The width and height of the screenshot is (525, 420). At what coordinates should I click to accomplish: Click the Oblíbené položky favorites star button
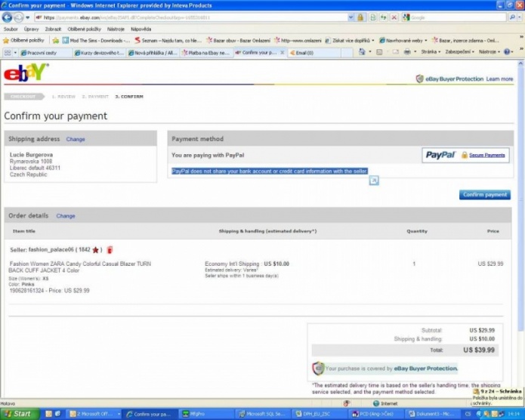[x=24, y=40]
